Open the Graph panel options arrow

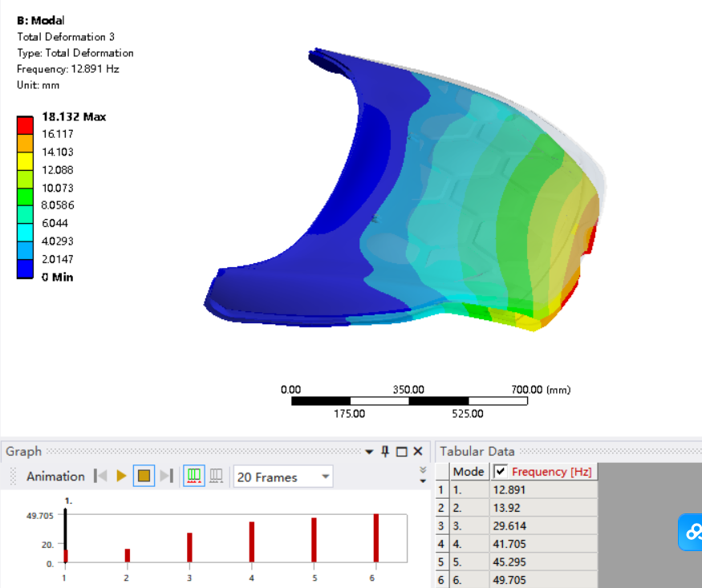[369, 452]
